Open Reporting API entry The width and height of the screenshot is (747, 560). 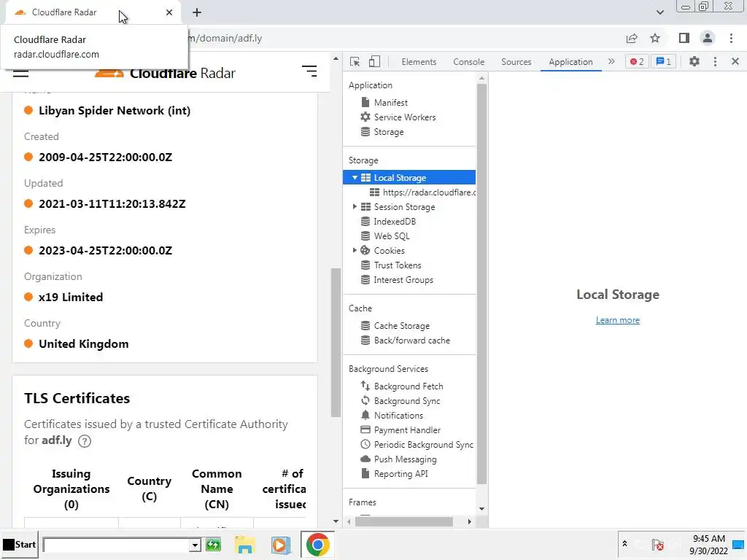click(x=400, y=474)
